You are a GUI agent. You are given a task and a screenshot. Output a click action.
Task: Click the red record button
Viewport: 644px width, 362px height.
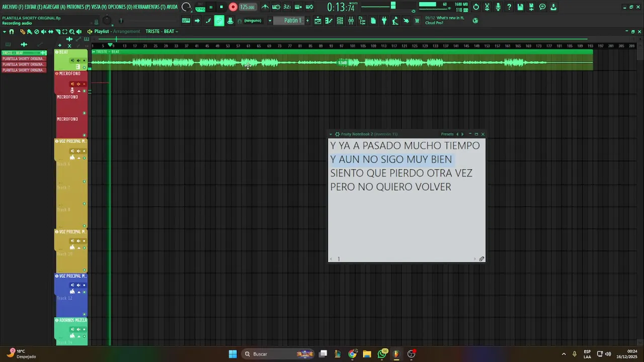coord(233,7)
